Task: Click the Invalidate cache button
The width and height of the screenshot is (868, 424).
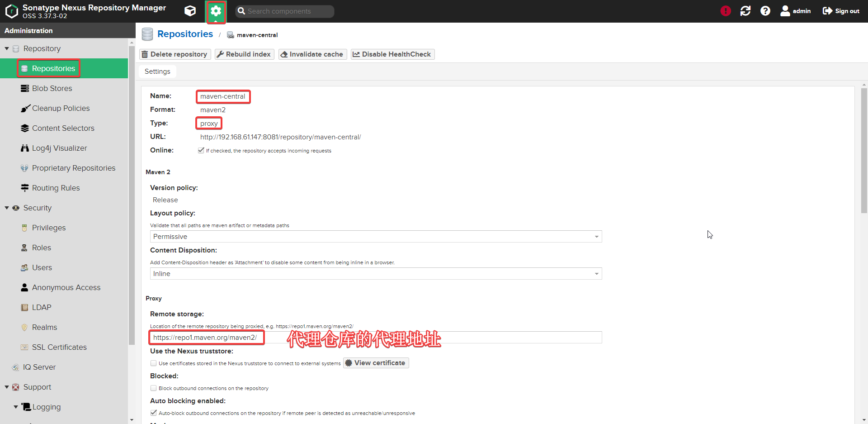Action: pos(312,54)
